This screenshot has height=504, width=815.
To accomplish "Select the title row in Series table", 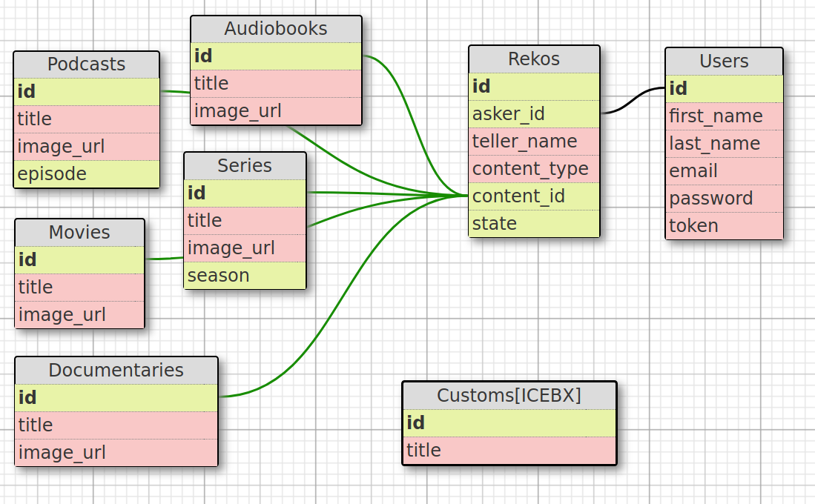I will pyautogui.click(x=245, y=220).
